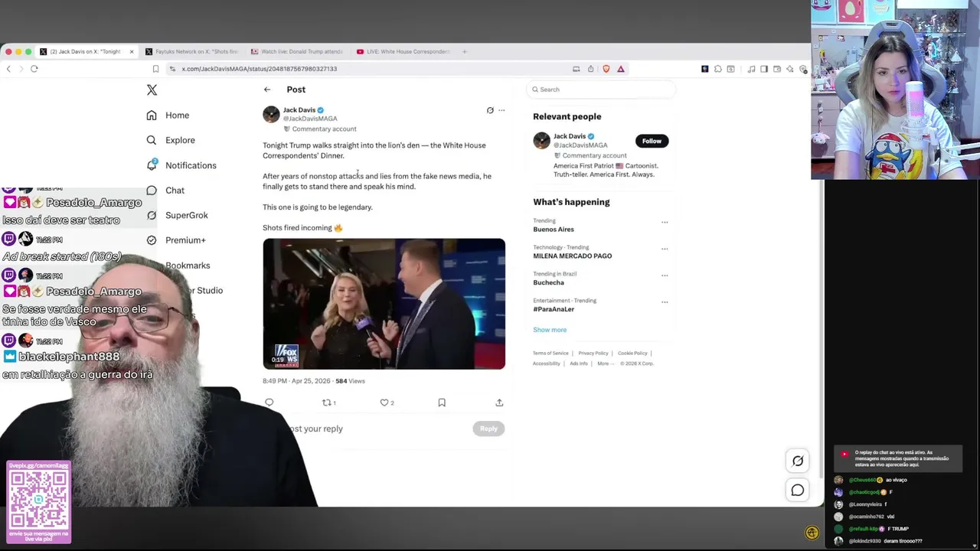
Task: Open Brave Rewards triangle icon
Action: click(x=621, y=69)
